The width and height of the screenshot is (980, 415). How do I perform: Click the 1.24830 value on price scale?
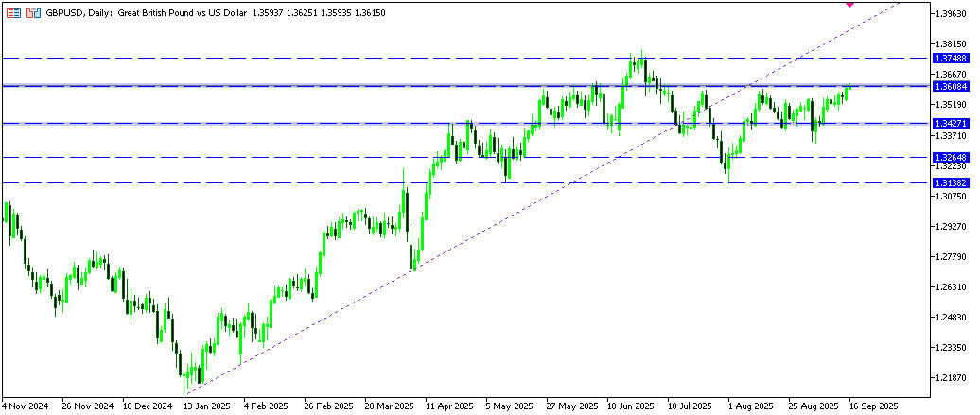pos(951,317)
